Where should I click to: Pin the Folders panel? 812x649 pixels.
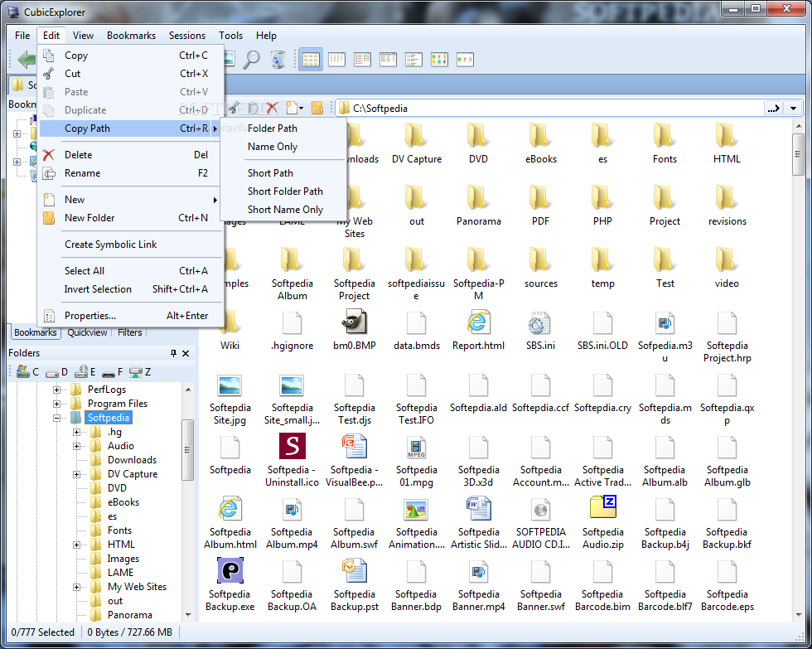173,353
